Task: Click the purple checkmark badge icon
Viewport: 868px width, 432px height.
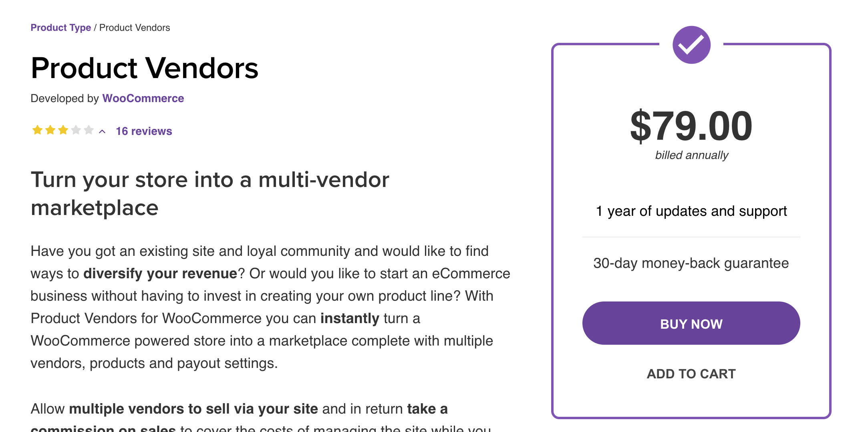Action: [x=691, y=45]
